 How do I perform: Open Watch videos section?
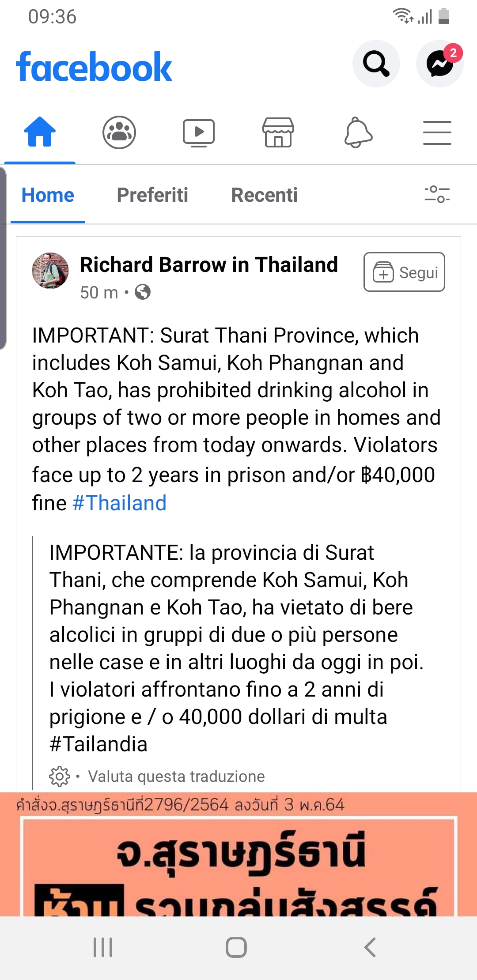[x=199, y=131]
